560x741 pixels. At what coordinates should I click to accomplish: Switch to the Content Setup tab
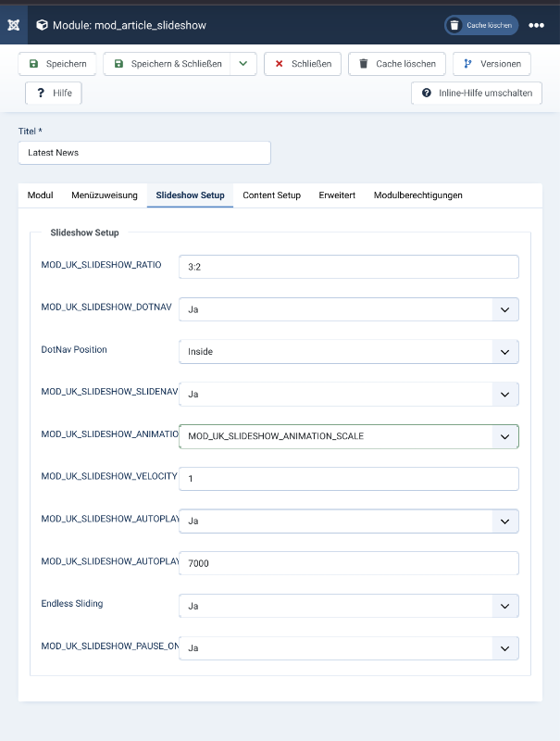point(271,195)
